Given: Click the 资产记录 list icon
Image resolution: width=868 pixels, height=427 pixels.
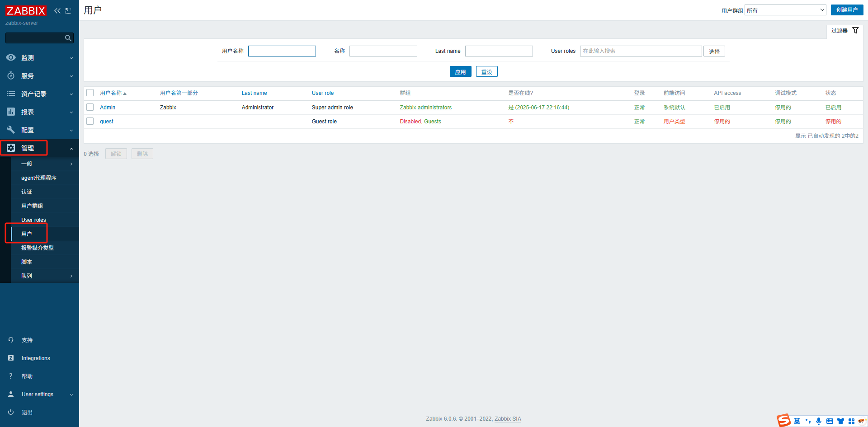Looking at the screenshot, I should [11, 94].
